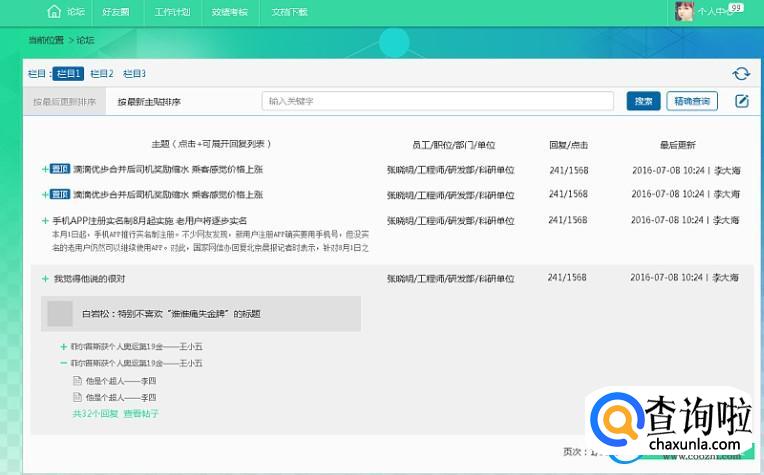Expand replies for 手机APP注册实名制 post

(45, 221)
